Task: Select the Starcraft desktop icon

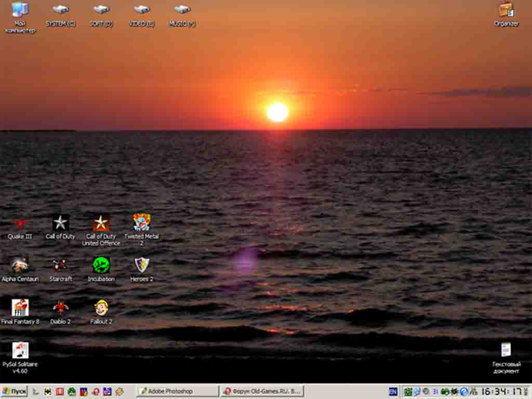Action: coord(60,266)
